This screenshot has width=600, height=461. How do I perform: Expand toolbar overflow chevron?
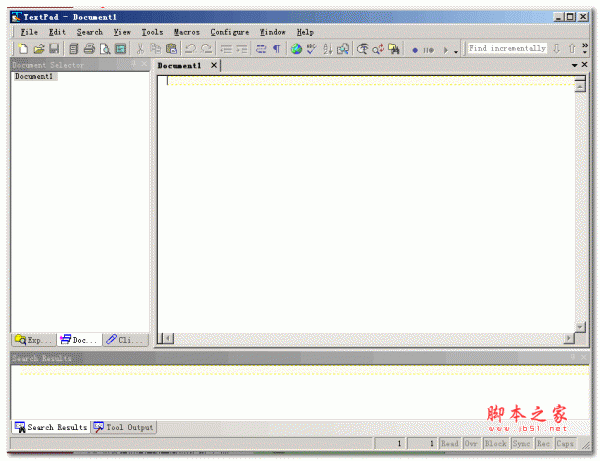(585, 48)
